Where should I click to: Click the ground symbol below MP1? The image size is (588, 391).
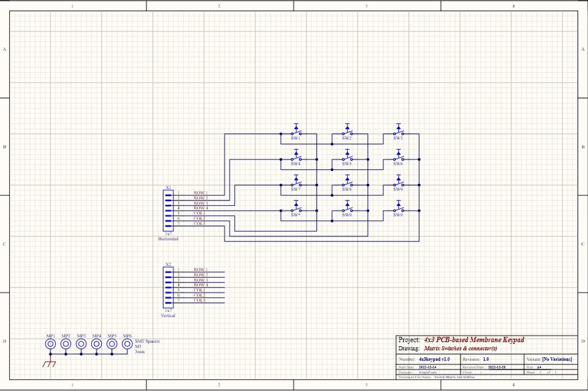[49, 364]
